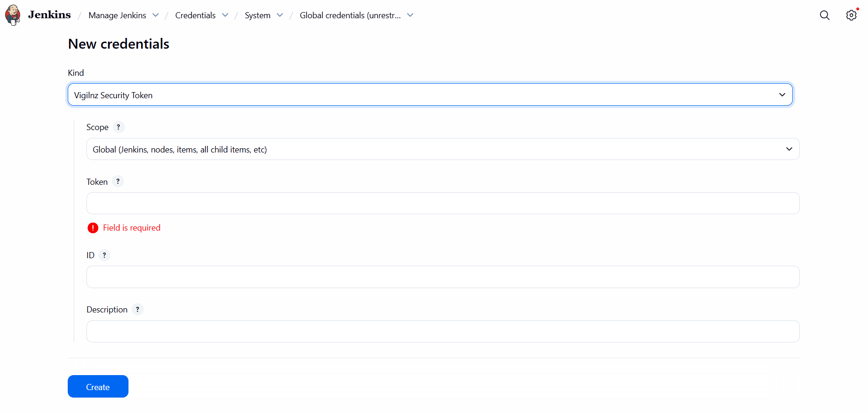Show help for ID field
Screen dimensions: 868x413
[104, 255]
